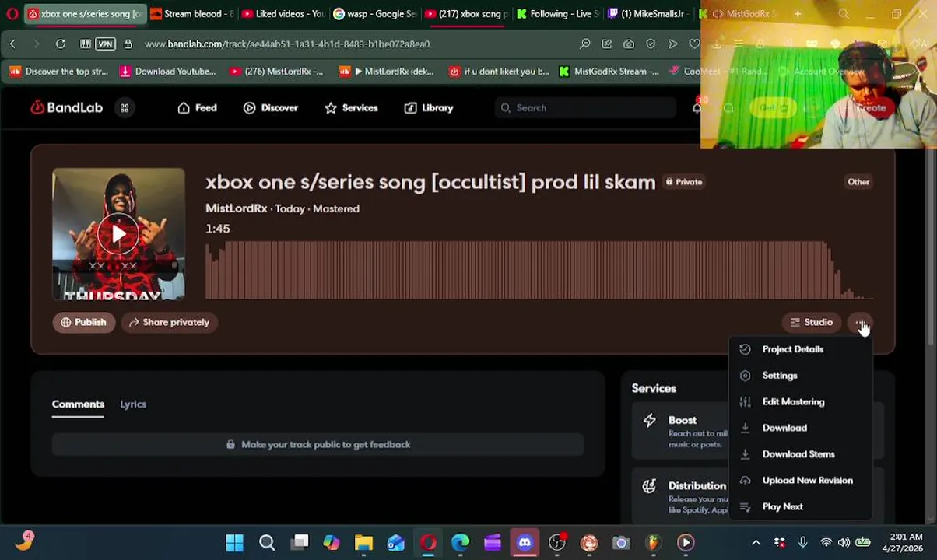
Task: Choose Upload New Revision
Action: (800, 481)
